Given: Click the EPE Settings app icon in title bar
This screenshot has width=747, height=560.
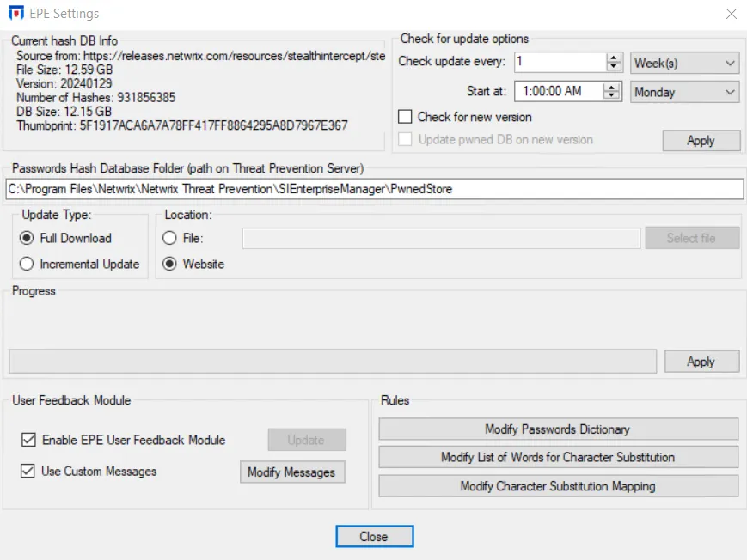Looking at the screenshot, I should (15, 14).
